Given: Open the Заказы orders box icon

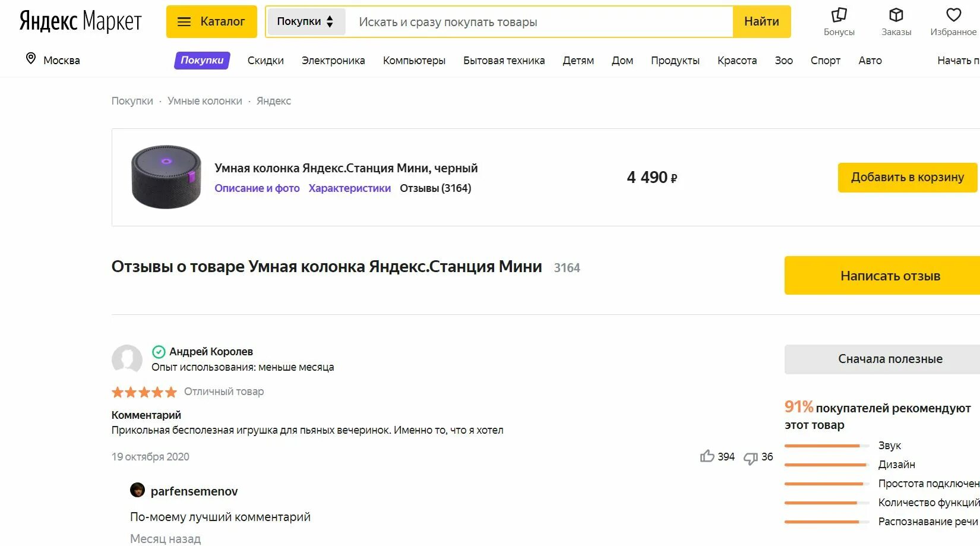Looking at the screenshot, I should tap(896, 15).
